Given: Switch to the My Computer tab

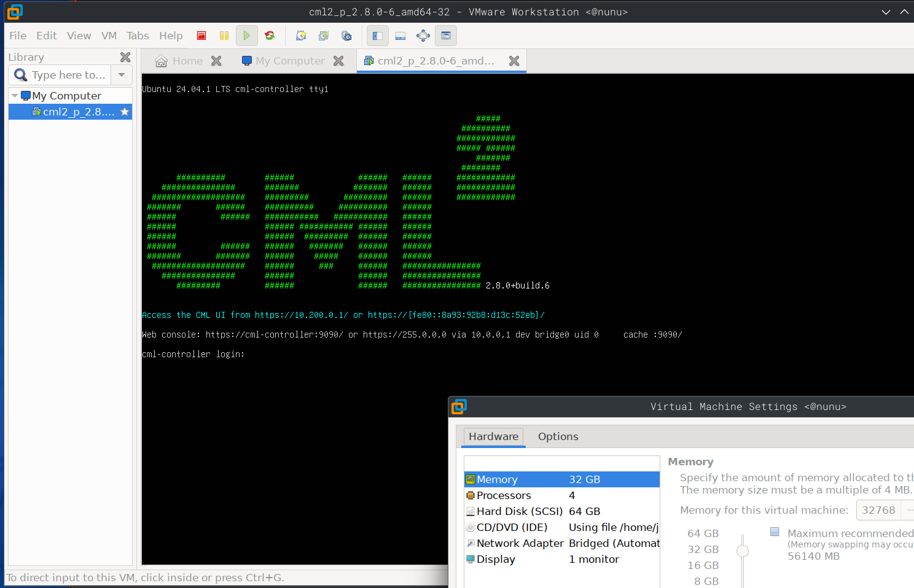Looking at the screenshot, I should click(283, 61).
